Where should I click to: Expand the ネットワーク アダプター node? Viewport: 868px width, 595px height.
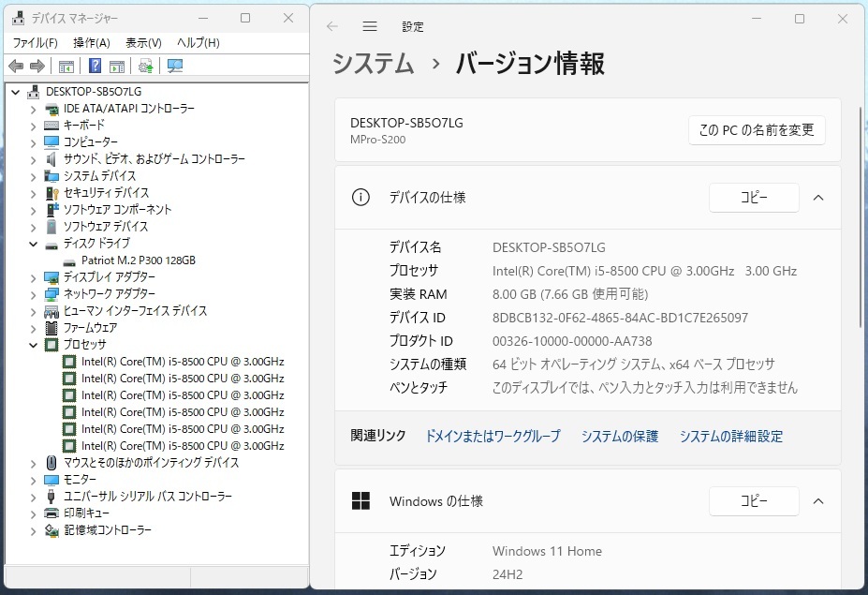33,295
